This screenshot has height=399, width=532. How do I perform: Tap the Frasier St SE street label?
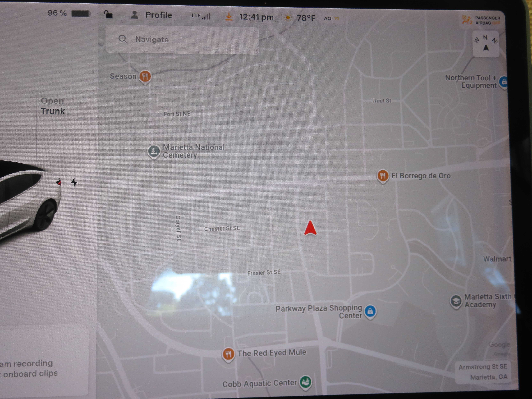(264, 272)
